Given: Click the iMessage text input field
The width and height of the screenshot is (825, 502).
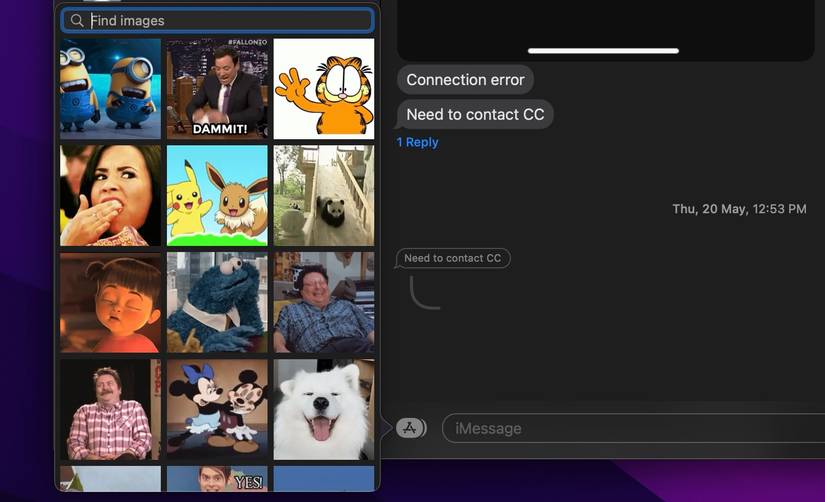Looking at the screenshot, I should pos(633,428).
